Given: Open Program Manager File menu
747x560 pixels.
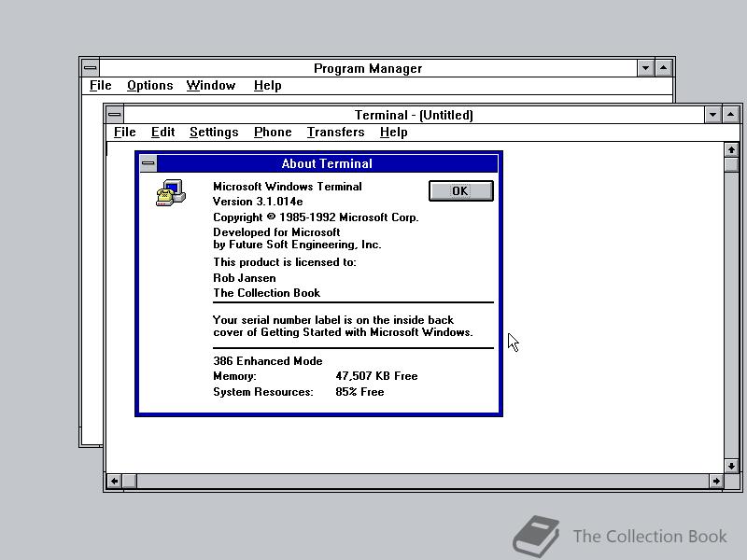Looking at the screenshot, I should pyautogui.click(x=101, y=85).
